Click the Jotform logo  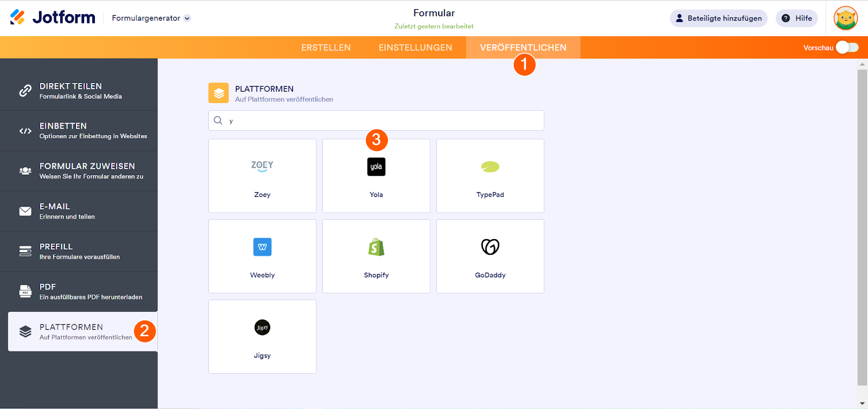pos(53,17)
